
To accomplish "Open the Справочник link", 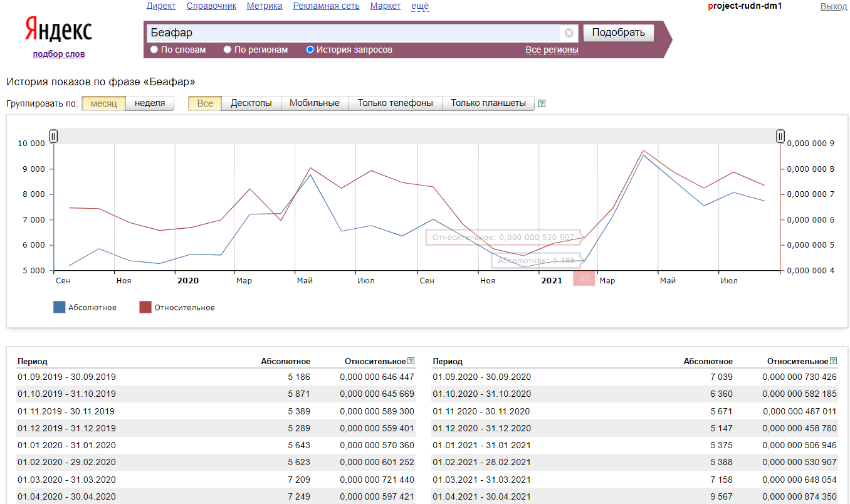I will tap(211, 6).
